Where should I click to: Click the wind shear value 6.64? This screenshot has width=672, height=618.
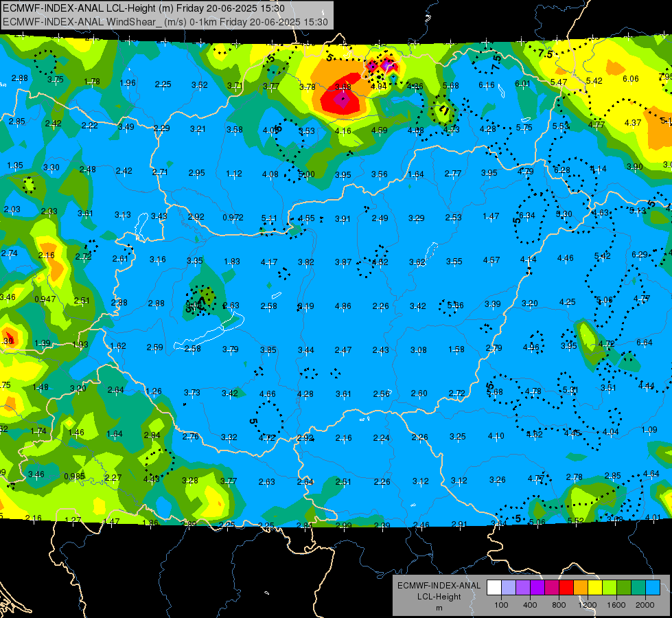[x=644, y=342]
